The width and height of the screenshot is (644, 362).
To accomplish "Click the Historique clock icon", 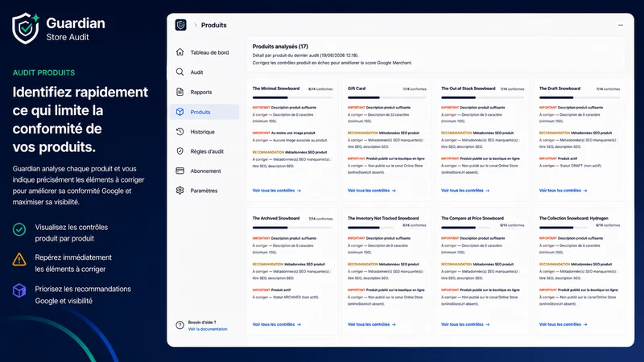I will [x=180, y=132].
